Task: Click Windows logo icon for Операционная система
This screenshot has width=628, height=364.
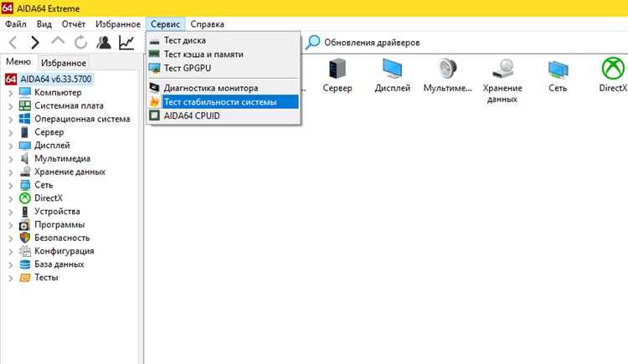Action: click(x=25, y=119)
